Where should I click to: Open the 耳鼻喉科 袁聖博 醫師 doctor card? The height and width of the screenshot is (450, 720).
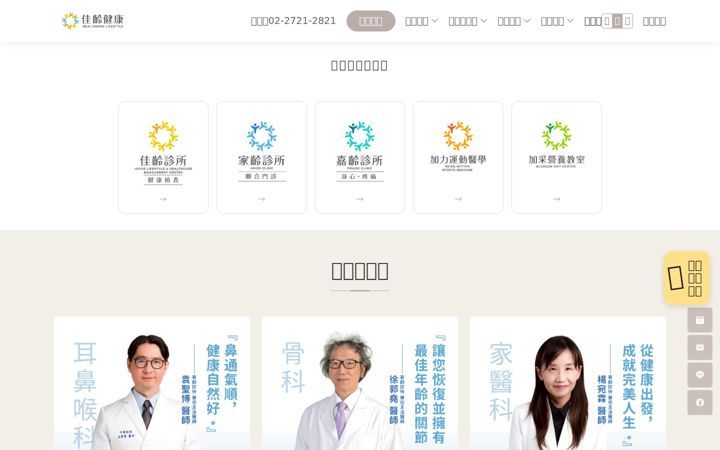(x=152, y=383)
